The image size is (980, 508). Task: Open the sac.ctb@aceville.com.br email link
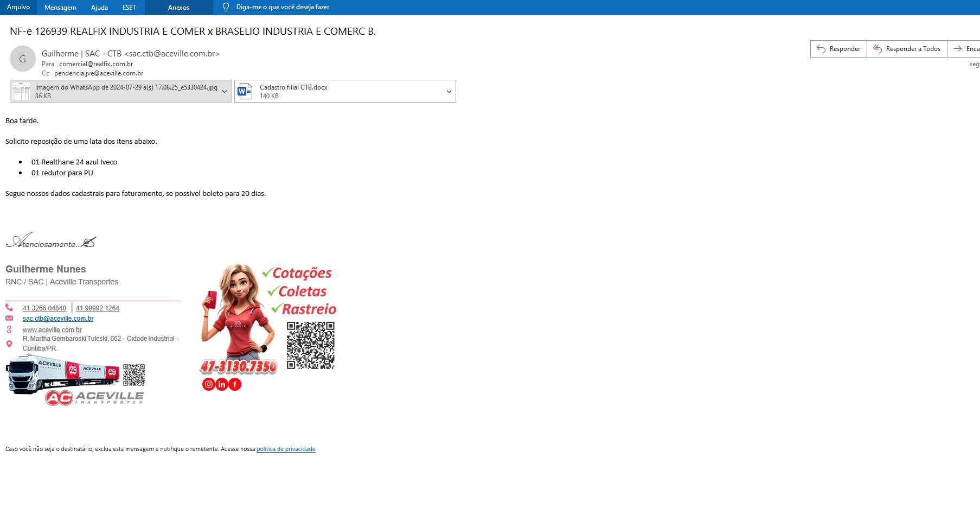(x=58, y=319)
